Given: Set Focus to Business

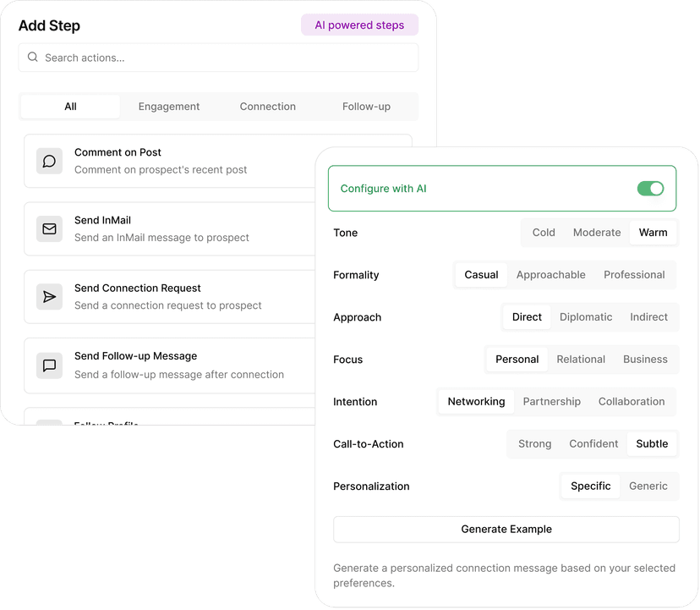Looking at the screenshot, I should pyautogui.click(x=645, y=360).
